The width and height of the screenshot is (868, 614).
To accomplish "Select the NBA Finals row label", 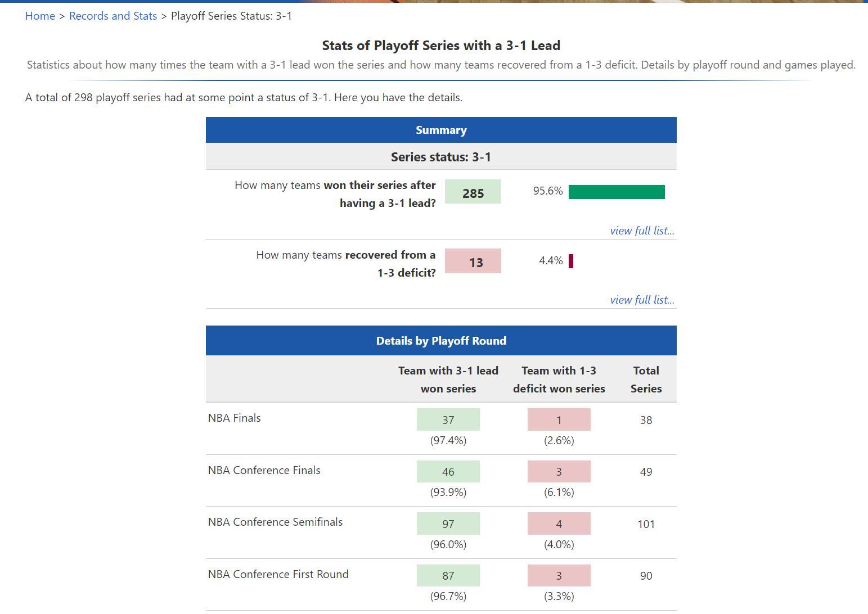I will pyautogui.click(x=235, y=418).
